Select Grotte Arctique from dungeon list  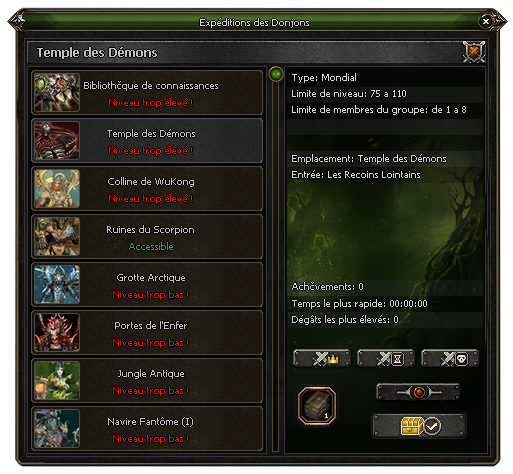pyautogui.click(x=147, y=285)
